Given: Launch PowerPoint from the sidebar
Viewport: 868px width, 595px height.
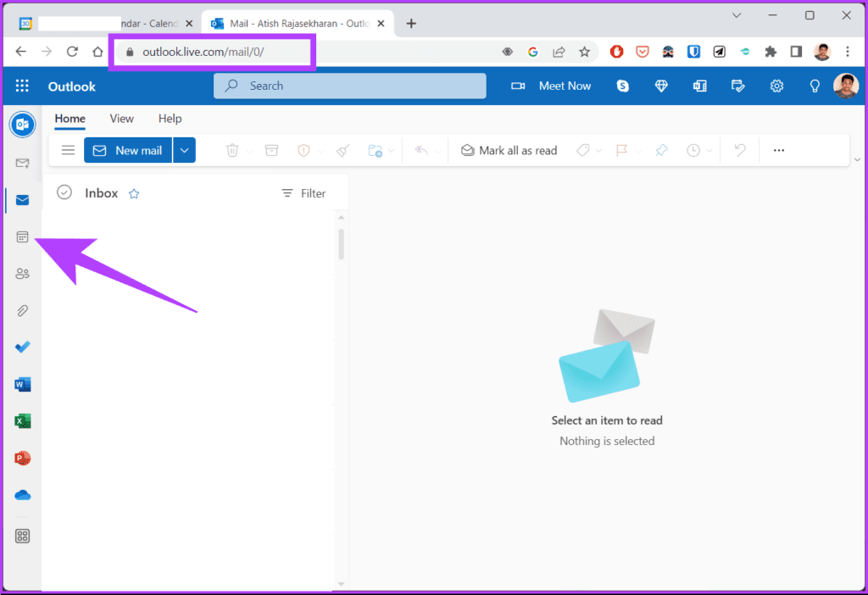Looking at the screenshot, I should click(x=23, y=459).
